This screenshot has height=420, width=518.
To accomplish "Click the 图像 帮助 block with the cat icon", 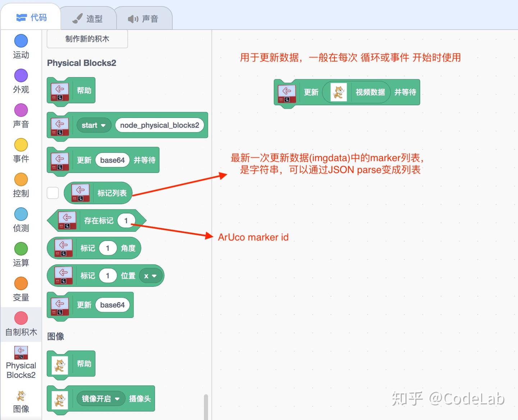I will [x=71, y=364].
